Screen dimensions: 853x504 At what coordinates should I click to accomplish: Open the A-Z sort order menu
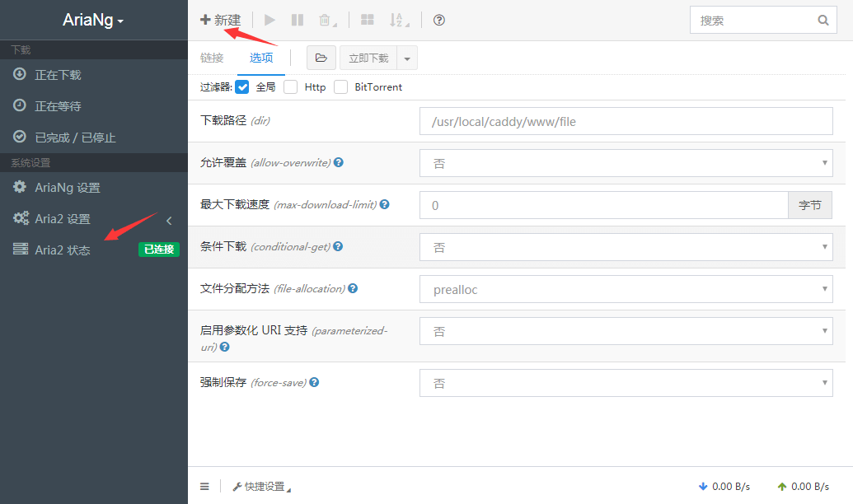tap(399, 20)
